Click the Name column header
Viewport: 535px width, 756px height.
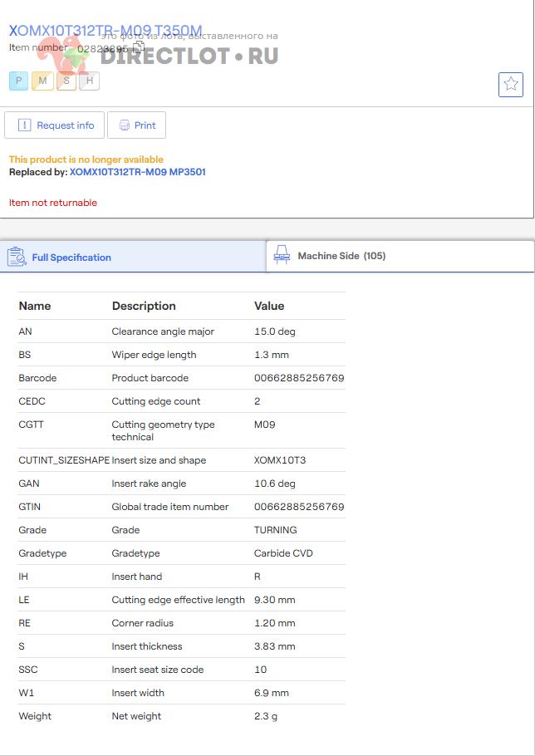(x=35, y=306)
